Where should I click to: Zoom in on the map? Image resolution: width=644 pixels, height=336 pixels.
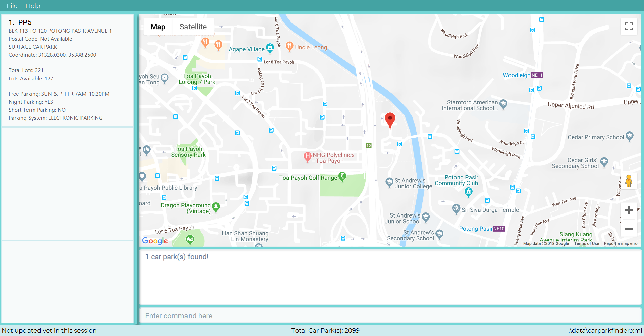(629, 210)
